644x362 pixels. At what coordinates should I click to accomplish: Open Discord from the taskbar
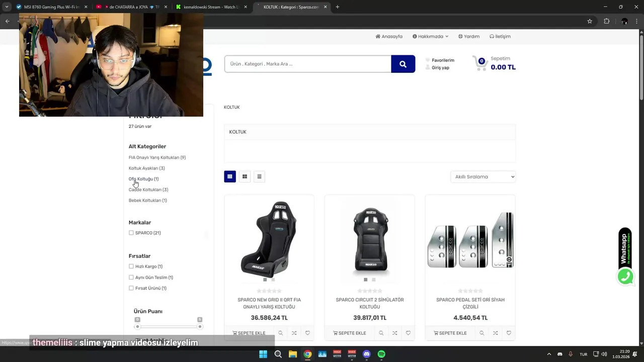click(x=367, y=354)
